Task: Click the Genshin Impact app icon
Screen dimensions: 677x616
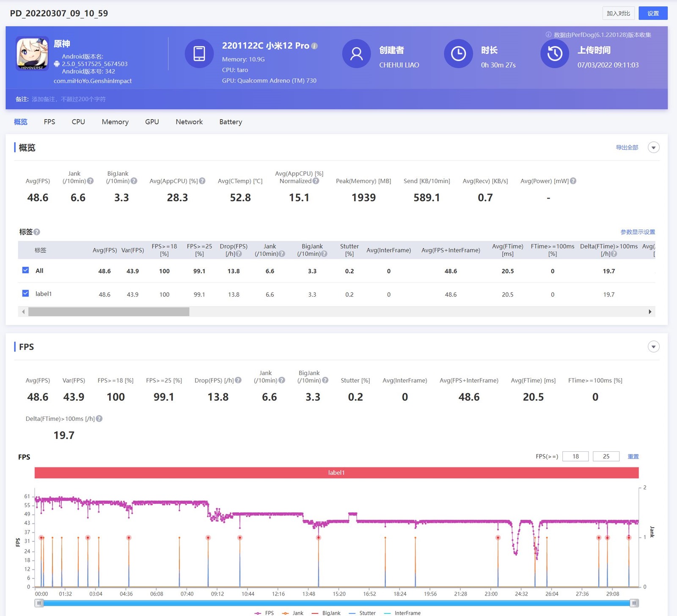Action: pyautogui.click(x=32, y=54)
